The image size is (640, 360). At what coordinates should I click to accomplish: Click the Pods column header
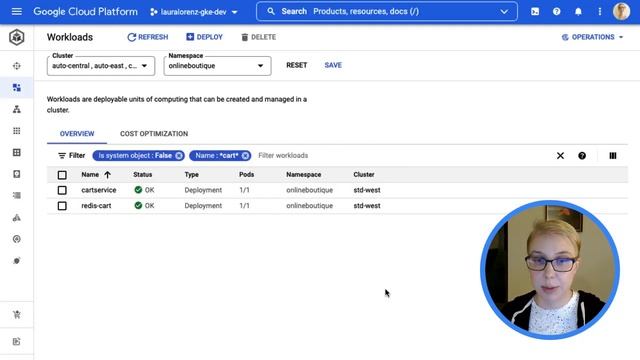[247, 175]
